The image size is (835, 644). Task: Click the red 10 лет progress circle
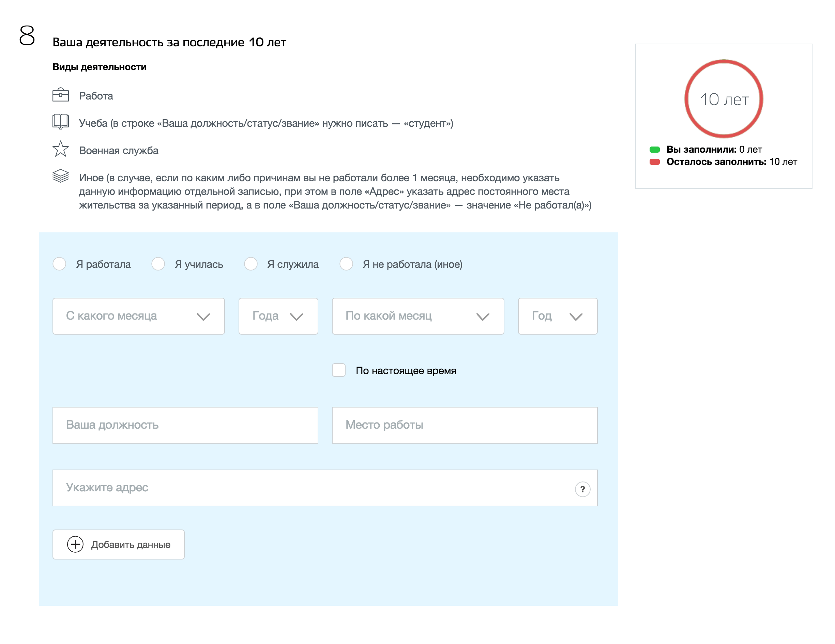pyautogui.click(x=724, y=98)
